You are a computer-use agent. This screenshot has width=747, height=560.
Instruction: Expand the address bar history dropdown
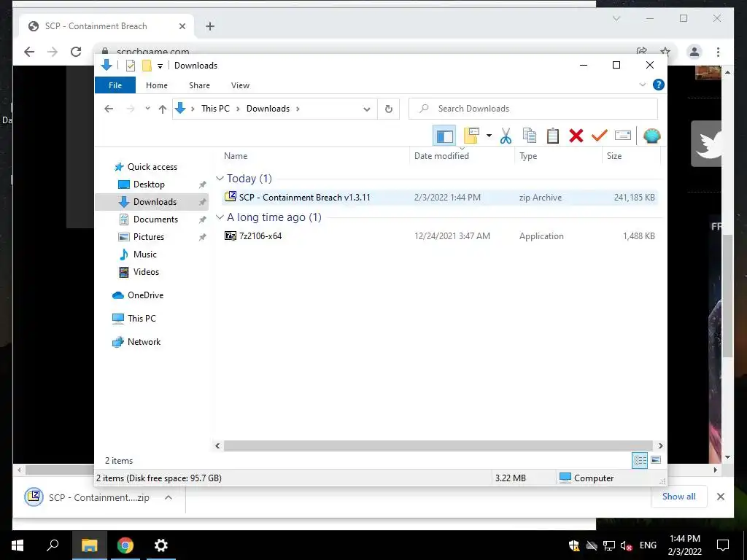coord(366,109)
